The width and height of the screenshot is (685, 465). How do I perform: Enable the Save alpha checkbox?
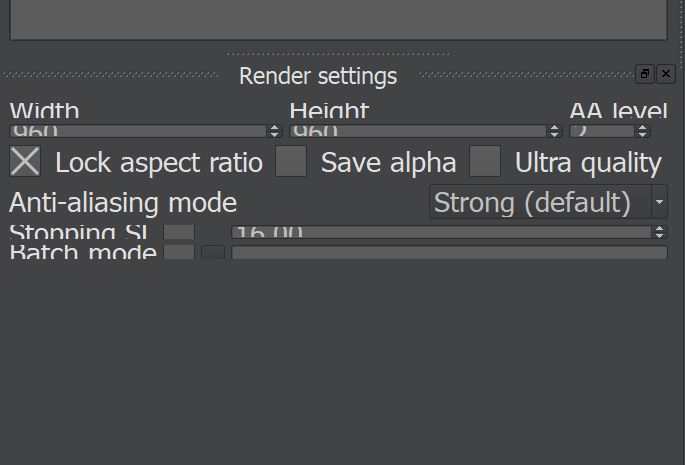291,161
